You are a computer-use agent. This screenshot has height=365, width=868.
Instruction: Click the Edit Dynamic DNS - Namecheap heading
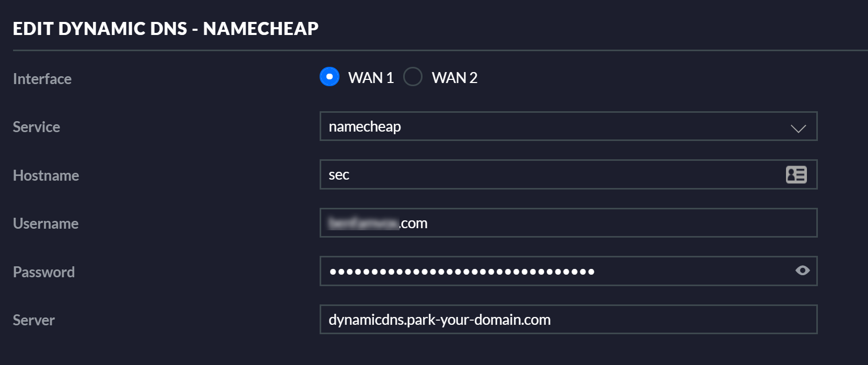166,28
